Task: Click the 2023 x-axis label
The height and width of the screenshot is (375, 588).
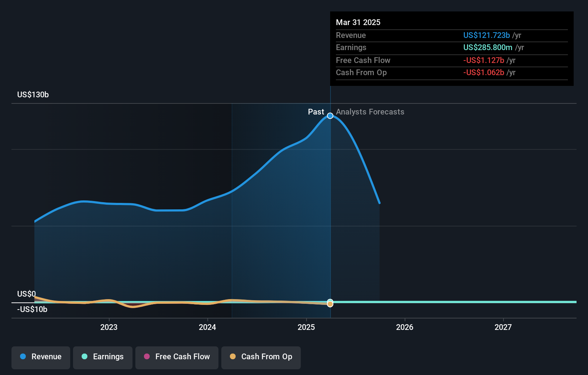Action: coord(109,327)
